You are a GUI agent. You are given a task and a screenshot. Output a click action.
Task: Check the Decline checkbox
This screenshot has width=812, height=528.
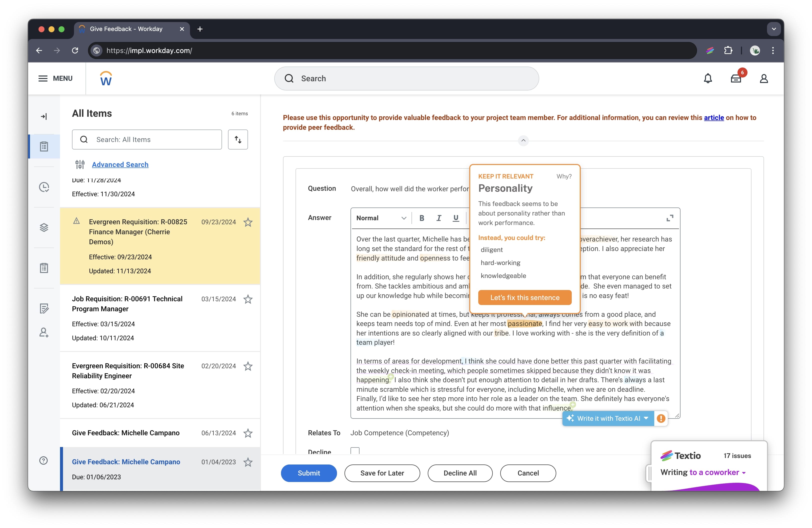[355, 450]
